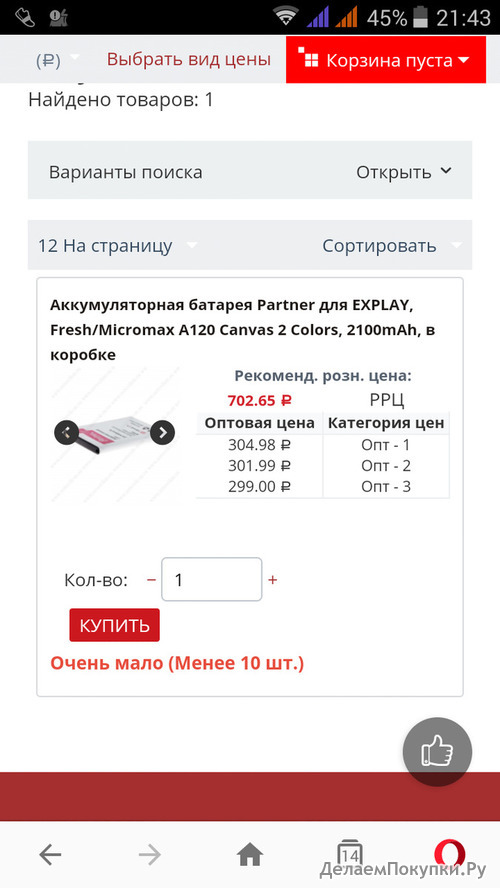
Task: Show previous product image with left arrow
Action: [x=66, y=433]
